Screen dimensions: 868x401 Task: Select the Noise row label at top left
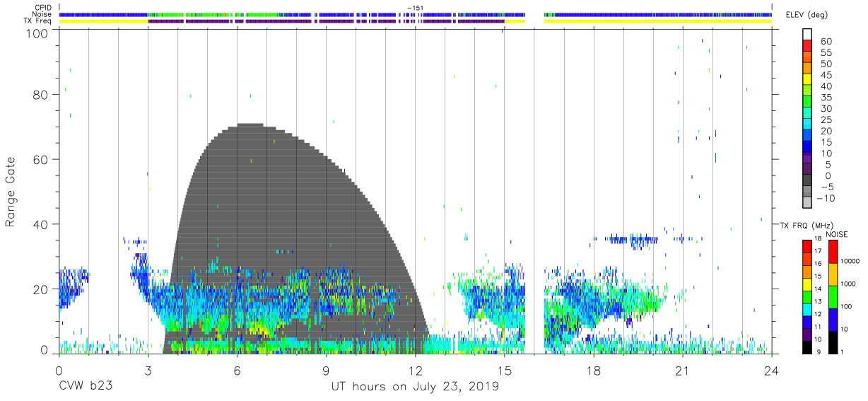(43, 13)
